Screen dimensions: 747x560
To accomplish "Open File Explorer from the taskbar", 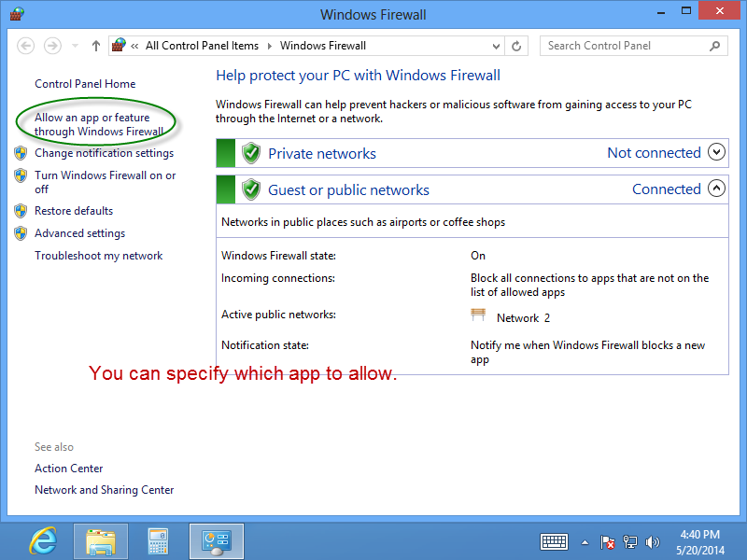I will pyautogui.click(x=101, y=541).
